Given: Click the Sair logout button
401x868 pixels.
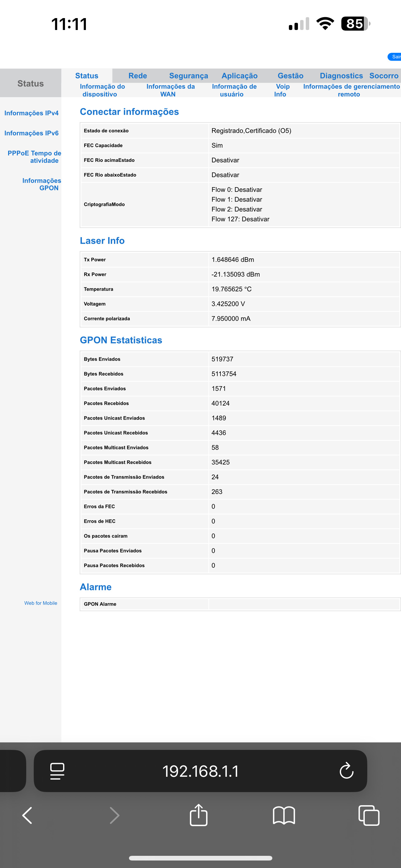Looking at the screenshot, I should click(395, 57).
